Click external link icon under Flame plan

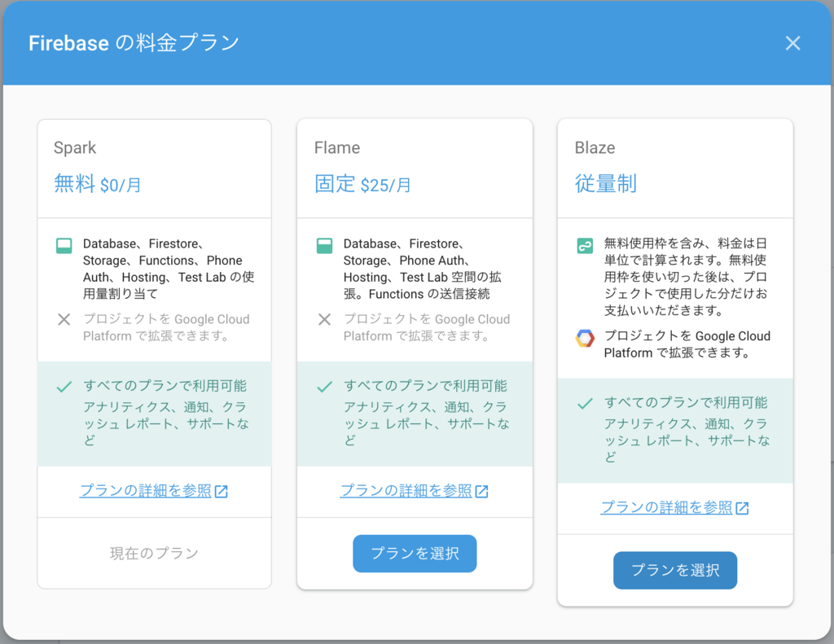482,492
